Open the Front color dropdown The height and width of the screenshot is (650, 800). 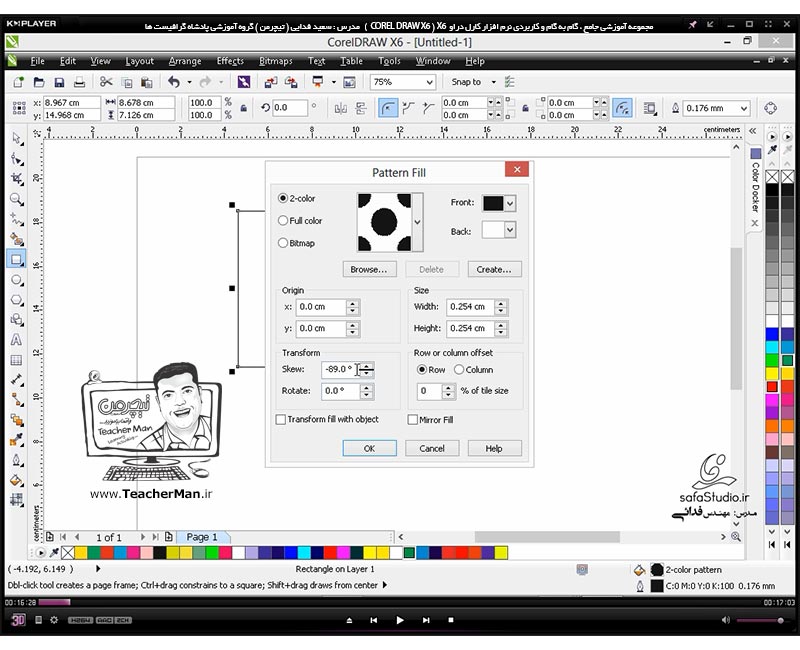point(510,203)
